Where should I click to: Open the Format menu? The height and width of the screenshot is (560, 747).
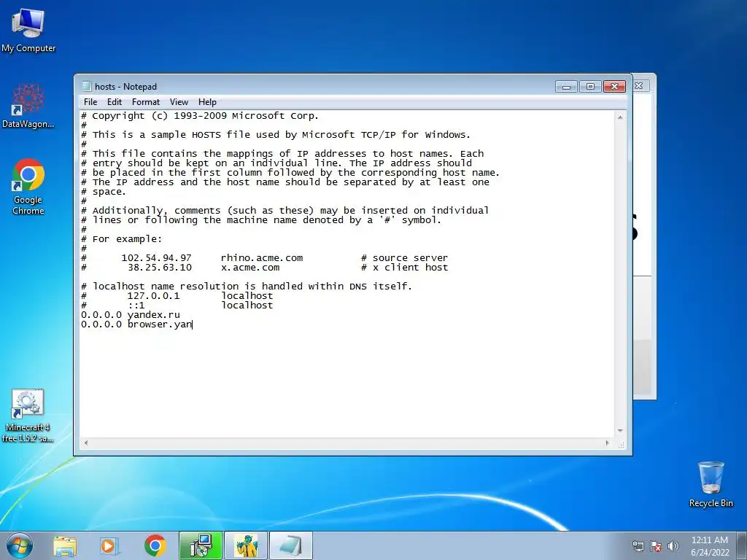(146, 102)
